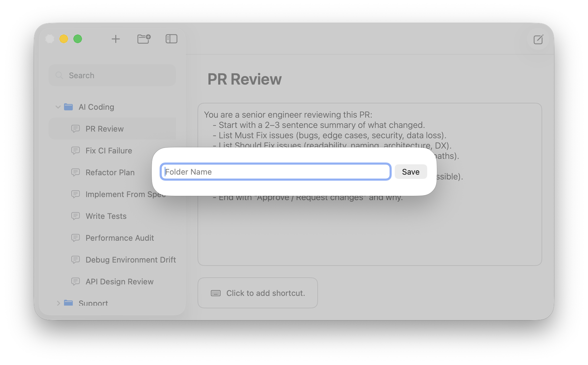Screen dimensions: 588x365
Task: Click the search magnifier icon
Action: tap(59, 75)
